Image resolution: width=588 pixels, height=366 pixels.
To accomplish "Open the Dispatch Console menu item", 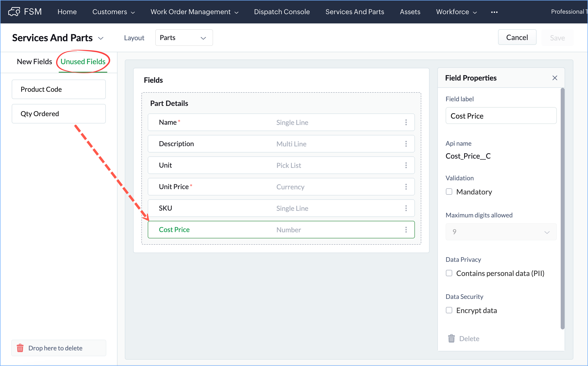I will (282, 12).
